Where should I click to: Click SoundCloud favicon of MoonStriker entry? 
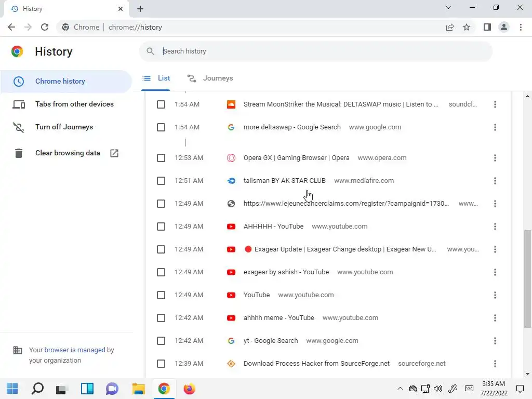click(231, 104)
